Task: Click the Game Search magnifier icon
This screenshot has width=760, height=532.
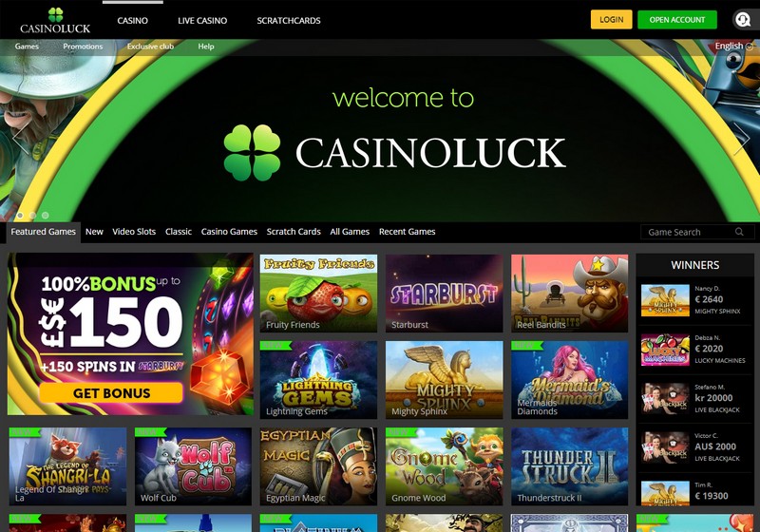Action: click(x=739, y=232)
